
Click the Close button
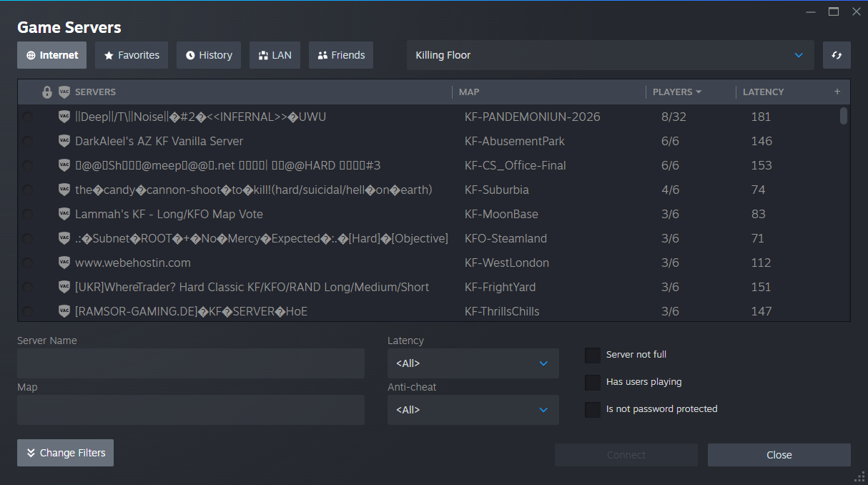coord(779,455)
